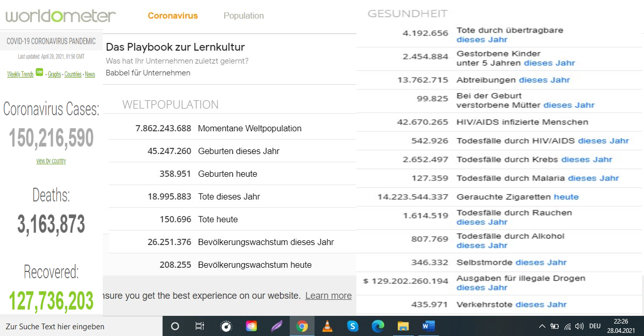Click the Worldometer logo
Image resolution: width=644 pixels, height=336 pixels.
(59, 16)
